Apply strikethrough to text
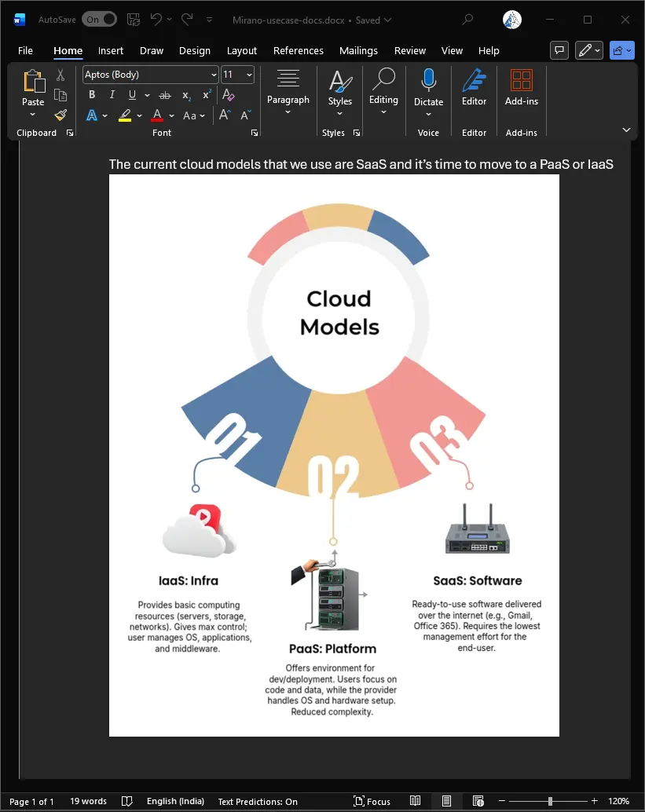 164,95
